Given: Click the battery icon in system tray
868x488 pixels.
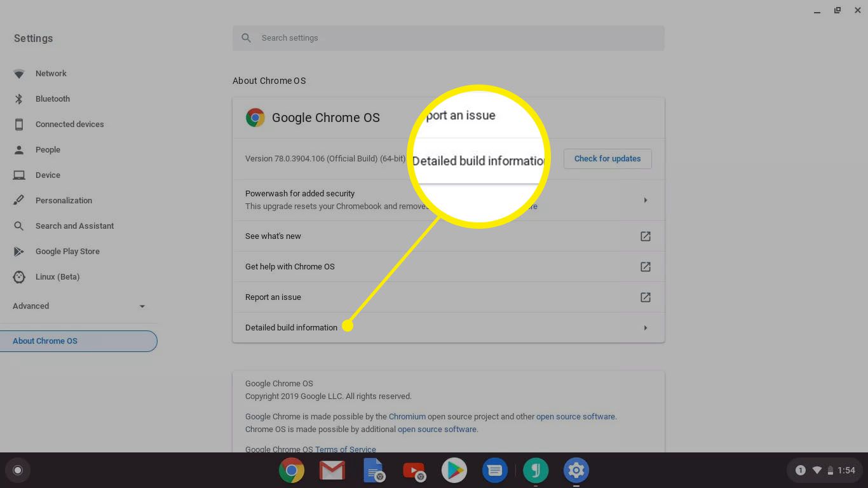Looking at the screenshot, I should tap(831, 470).
